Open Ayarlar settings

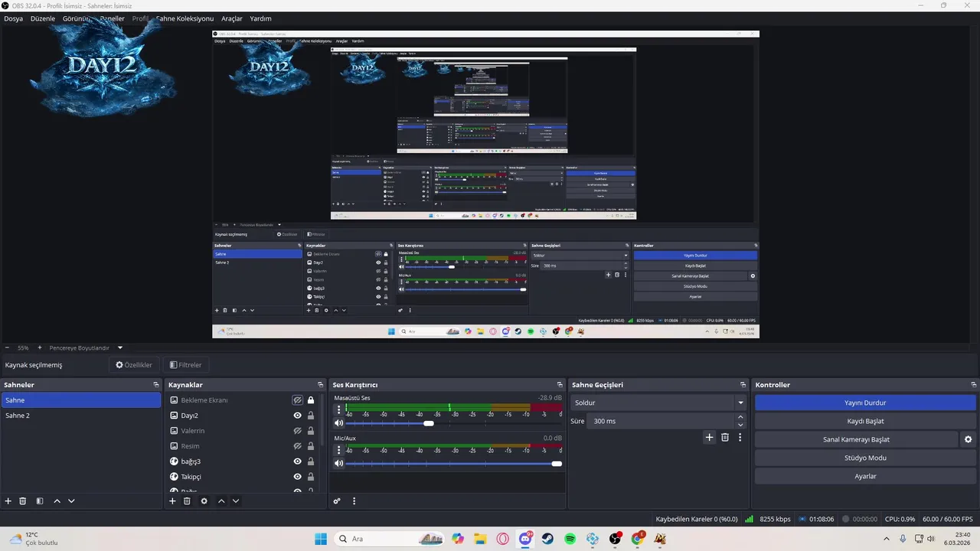tap(865, 476)
